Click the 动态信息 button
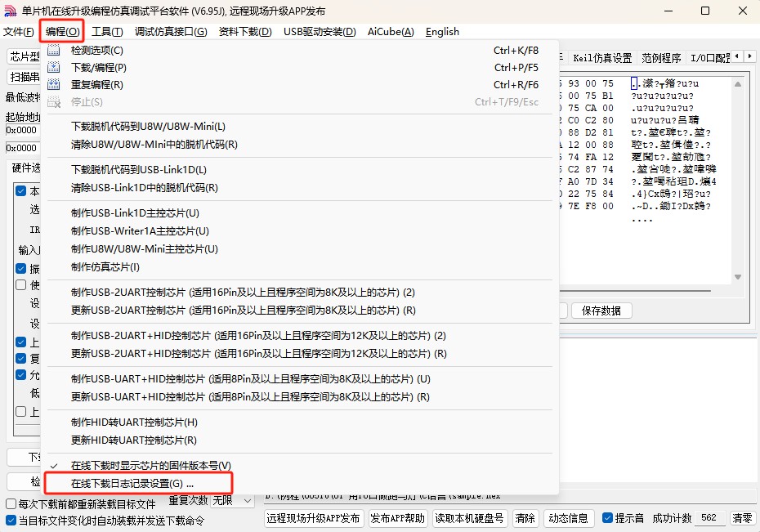 [568, 518]
